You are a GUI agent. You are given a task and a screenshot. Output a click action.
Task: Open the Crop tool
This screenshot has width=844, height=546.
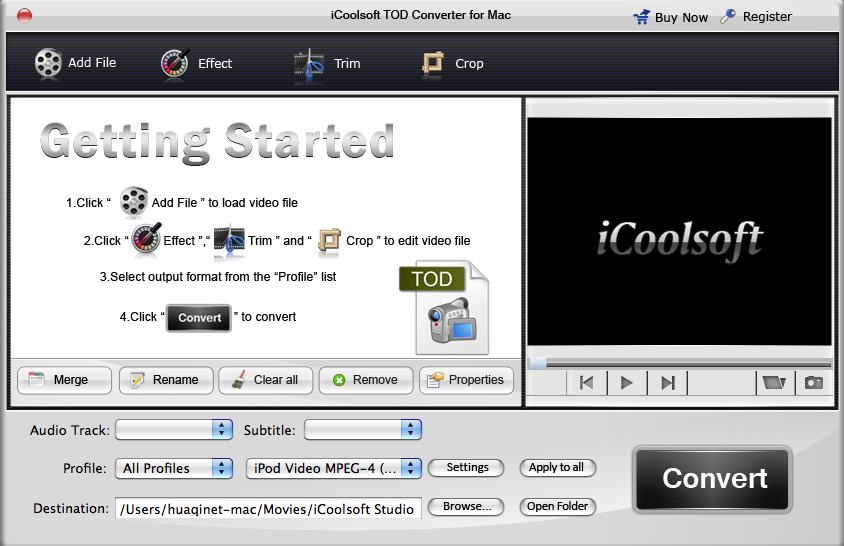[434, 63]
